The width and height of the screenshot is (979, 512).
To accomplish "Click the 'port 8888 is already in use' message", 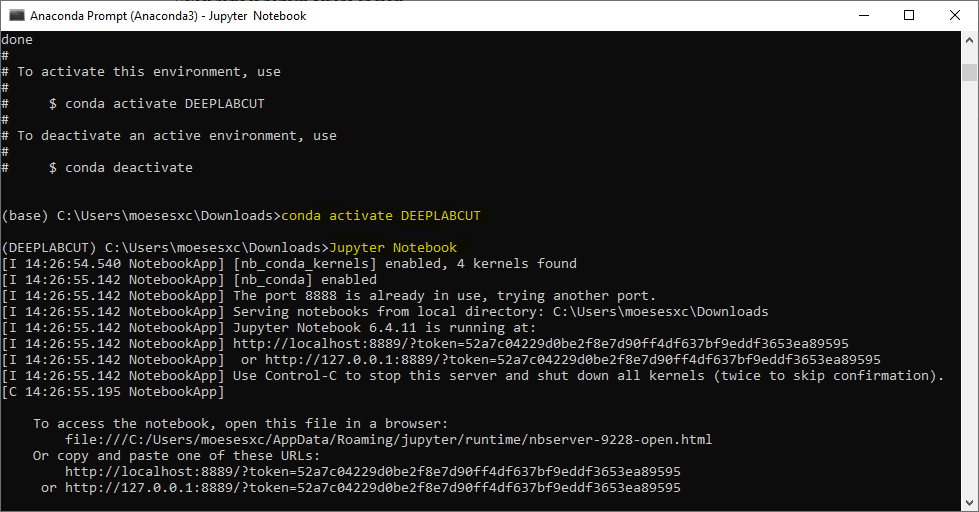I will [444, 296].
